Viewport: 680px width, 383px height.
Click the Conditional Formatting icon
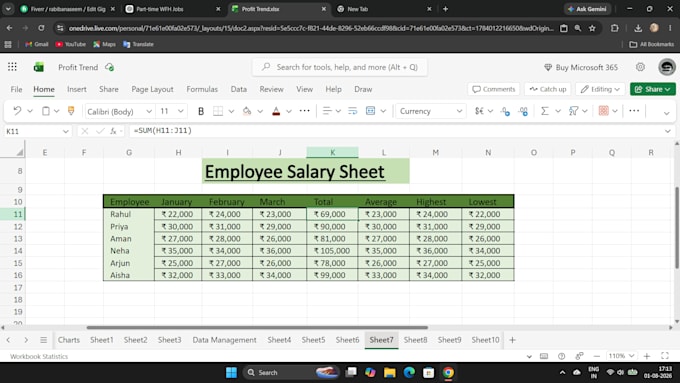(603, 111)
